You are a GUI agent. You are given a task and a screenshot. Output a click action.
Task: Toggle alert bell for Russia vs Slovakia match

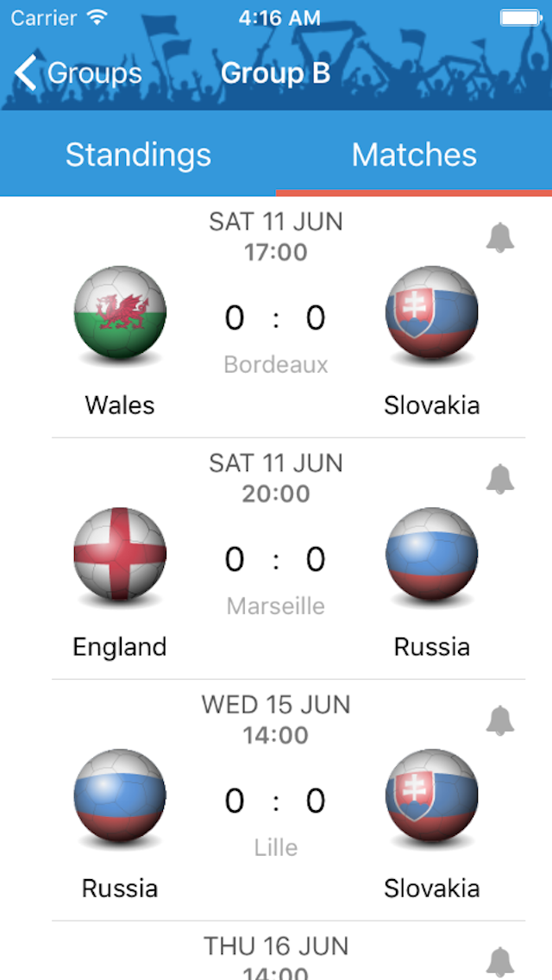[x=500, y=720]
